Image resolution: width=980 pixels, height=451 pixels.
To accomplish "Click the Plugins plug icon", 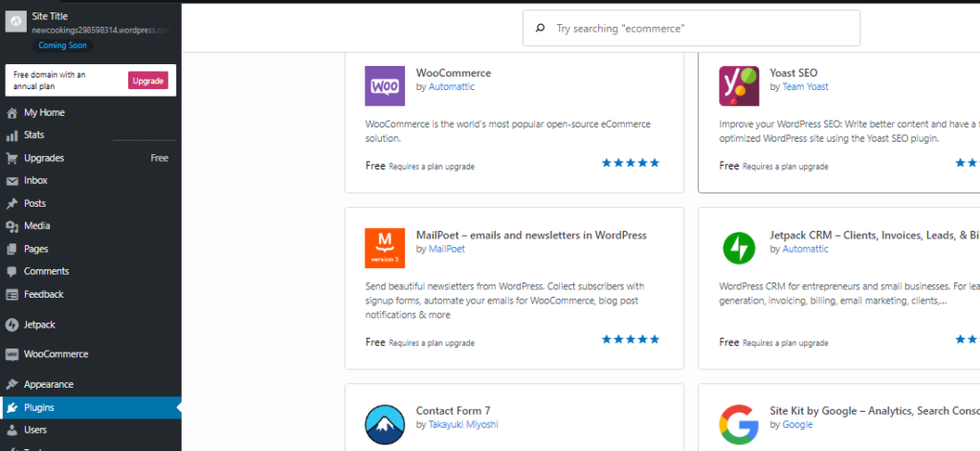I will [11, 408].
